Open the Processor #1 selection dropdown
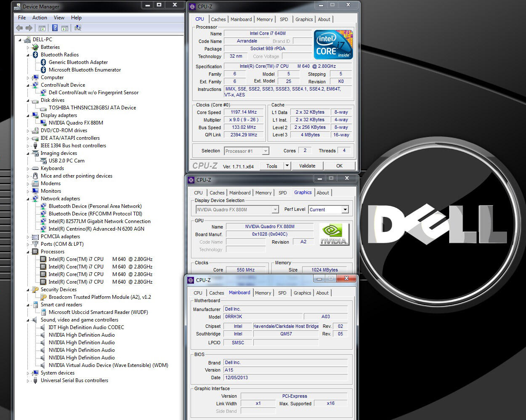This screenshot has height=420, width=526. (266, 151)
